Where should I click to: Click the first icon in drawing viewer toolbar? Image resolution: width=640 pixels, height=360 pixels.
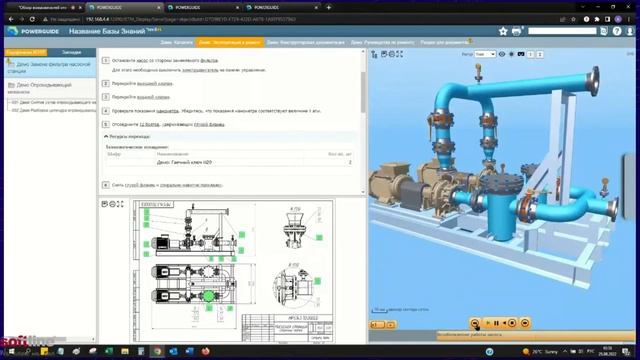tap(104, 204)
